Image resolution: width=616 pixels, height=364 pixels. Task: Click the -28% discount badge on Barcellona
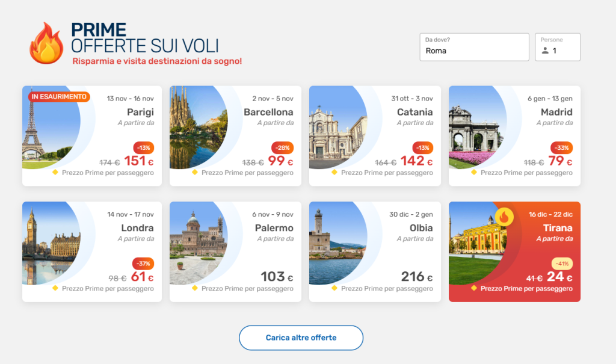tap(283, 148)
